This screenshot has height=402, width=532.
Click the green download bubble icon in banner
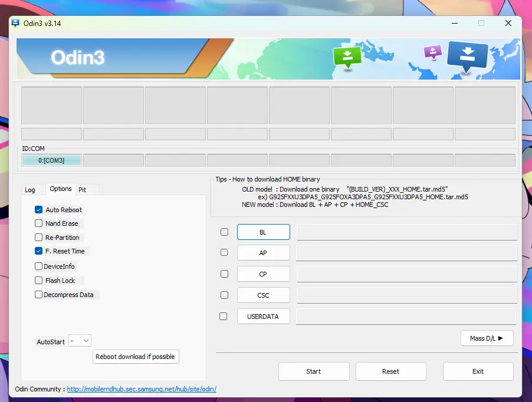tap(347, 58)
